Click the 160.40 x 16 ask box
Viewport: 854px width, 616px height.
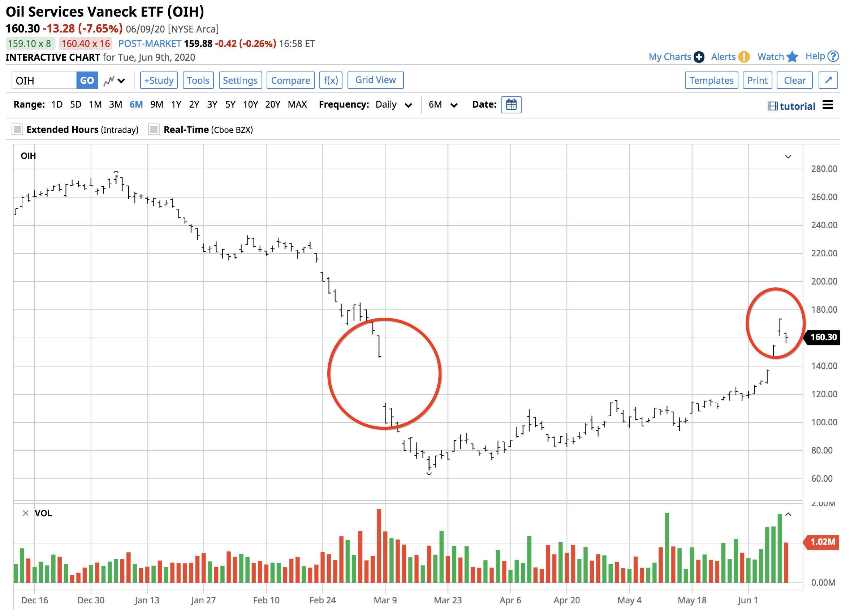pyautogui.click(x=86, y=44)
